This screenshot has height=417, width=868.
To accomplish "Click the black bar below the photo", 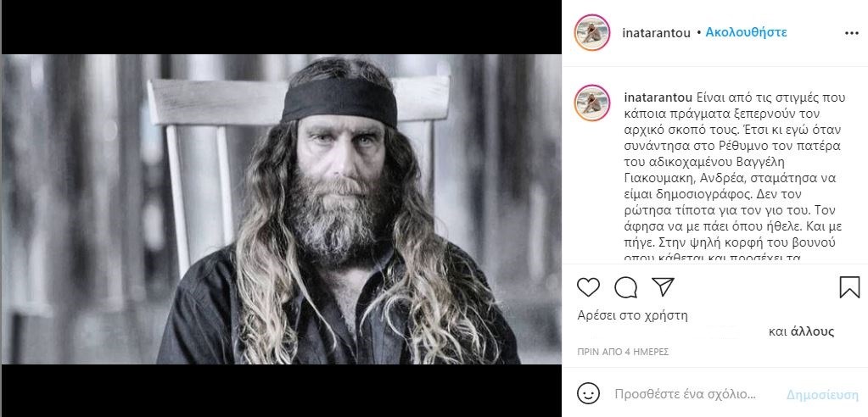I will pos(280,390).
